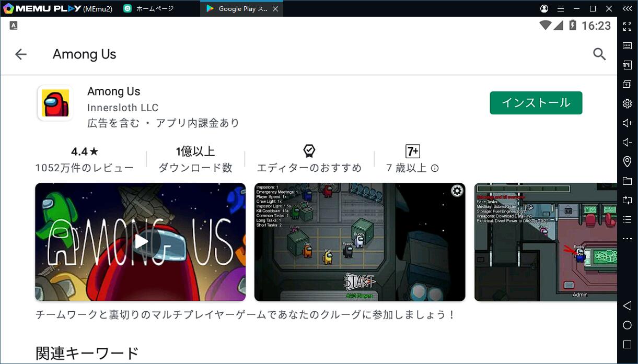Open the MEmu hamburger menu
The image size is (638, 364).
561,8
